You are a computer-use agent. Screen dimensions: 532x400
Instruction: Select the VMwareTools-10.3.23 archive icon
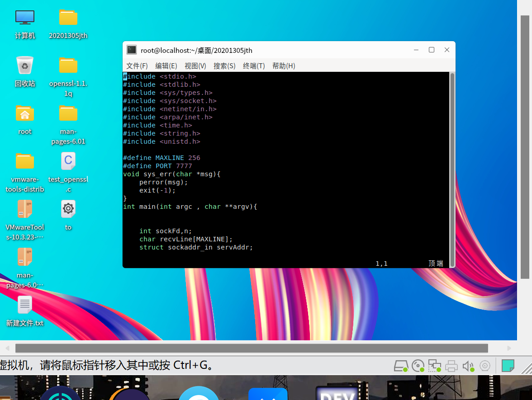click(x=25, y=209)
